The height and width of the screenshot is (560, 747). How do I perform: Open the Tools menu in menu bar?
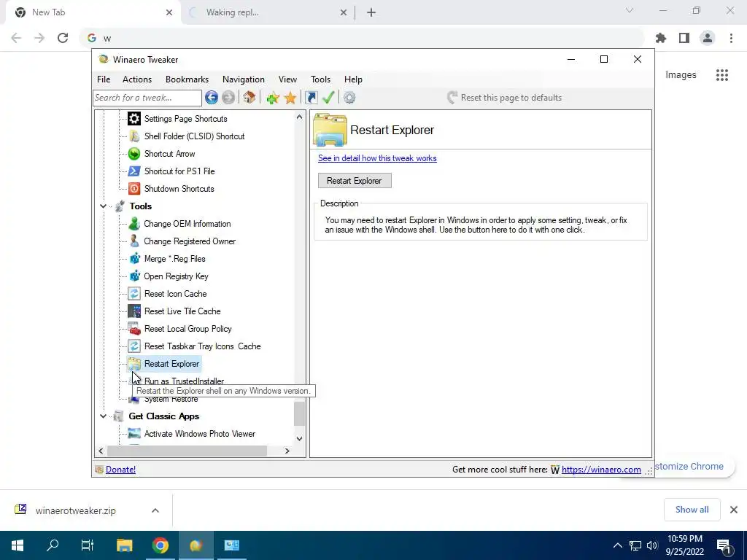click(x=321, y=79)
